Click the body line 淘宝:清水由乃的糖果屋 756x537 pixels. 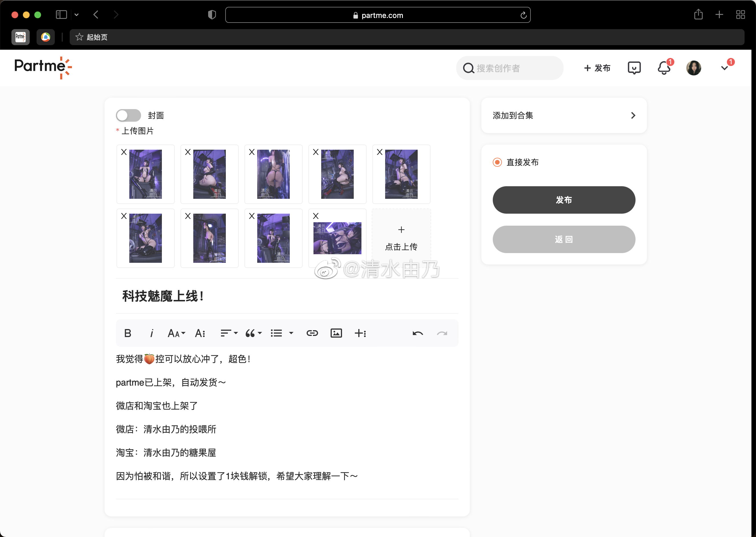tap(166, 453)
